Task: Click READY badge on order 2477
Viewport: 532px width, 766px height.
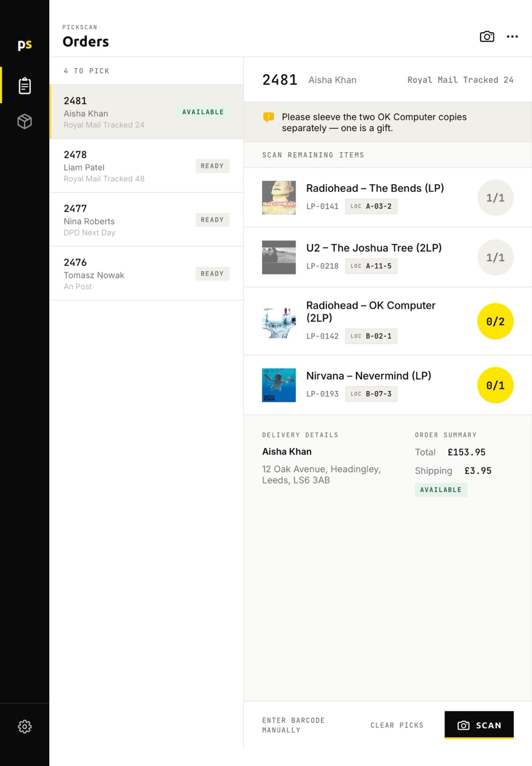Action: tap(212, 220)
